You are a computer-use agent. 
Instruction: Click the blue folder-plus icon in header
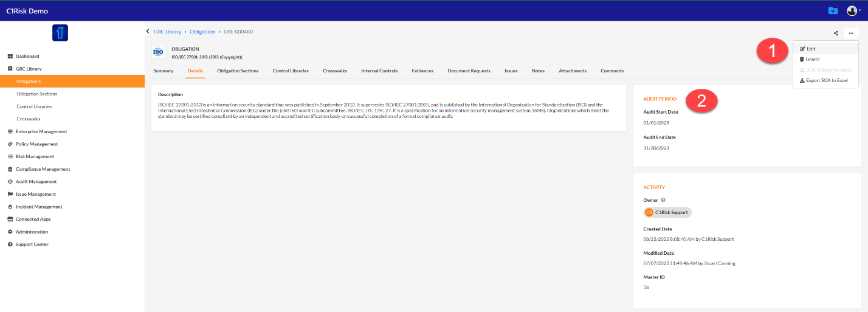click(833, 11)
